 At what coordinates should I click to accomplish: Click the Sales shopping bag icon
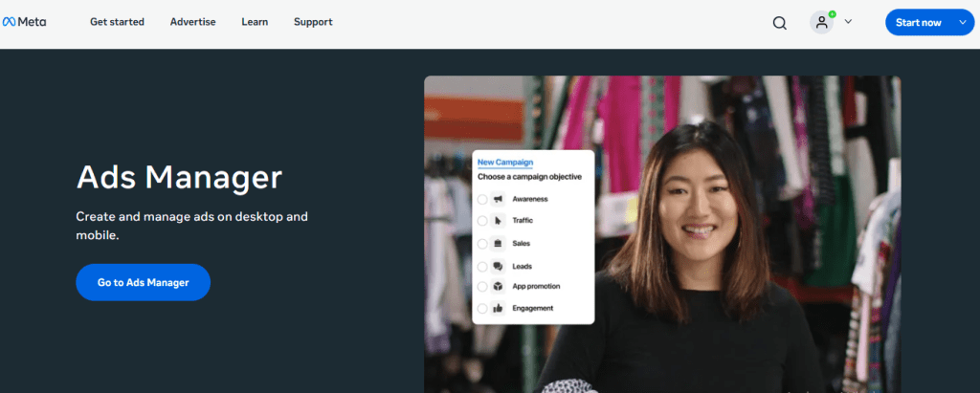click(x=498, y=244)
